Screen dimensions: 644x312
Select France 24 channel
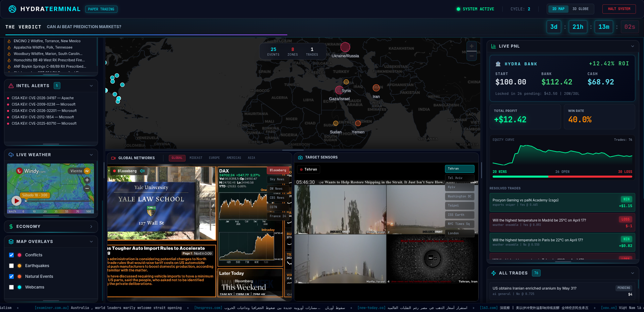pyautogui.click(x=278, y=216)
